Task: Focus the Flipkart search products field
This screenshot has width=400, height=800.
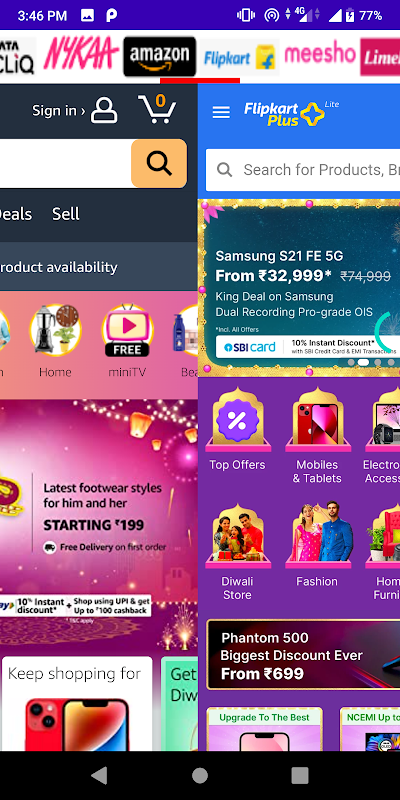Action: pyautogui.click(x=303, y=170)
